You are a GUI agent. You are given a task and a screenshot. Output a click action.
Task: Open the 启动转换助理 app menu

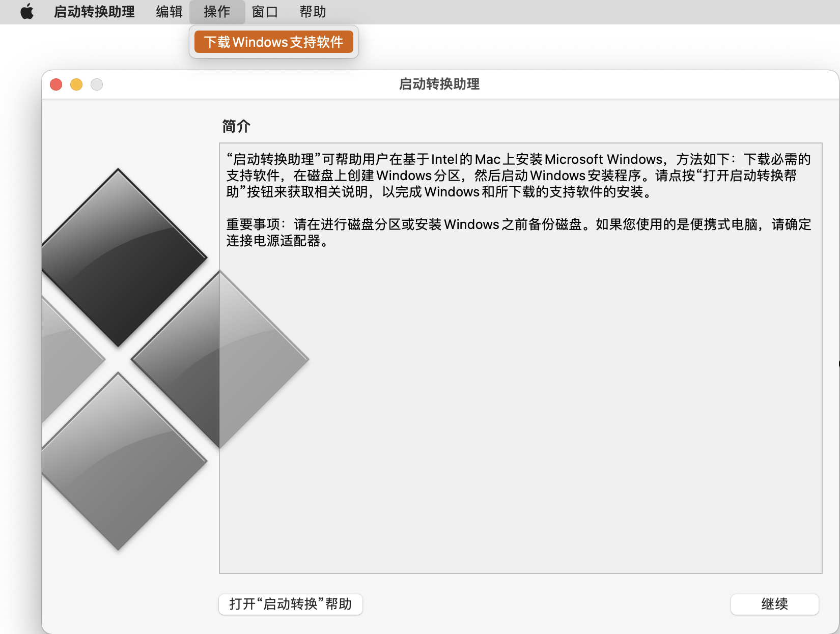point(94,12)
